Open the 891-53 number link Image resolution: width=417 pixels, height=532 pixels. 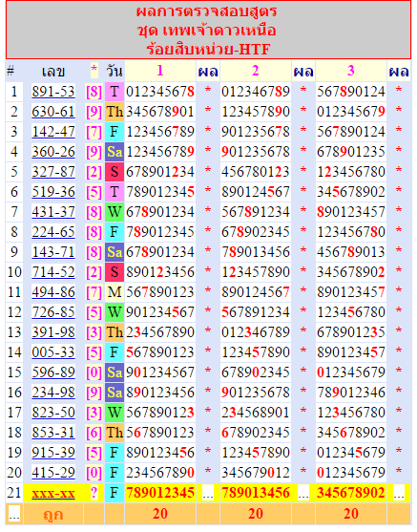[53, 92]
